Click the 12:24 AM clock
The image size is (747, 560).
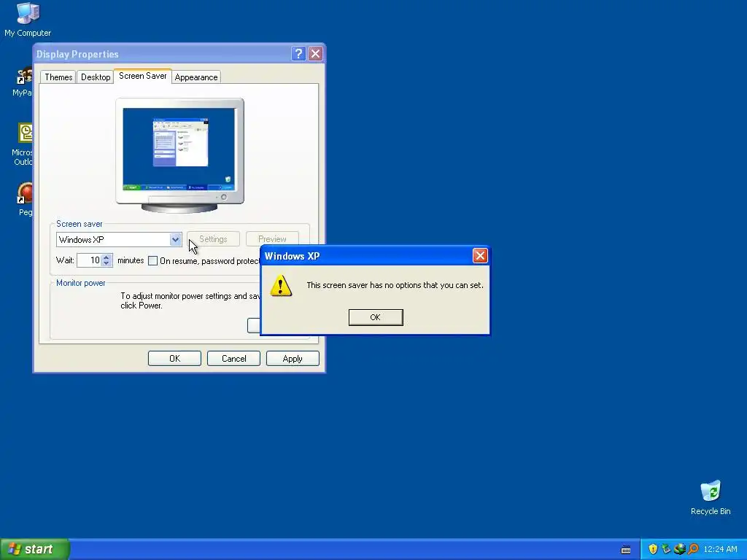pyautogui.click(x=720, y=549)
